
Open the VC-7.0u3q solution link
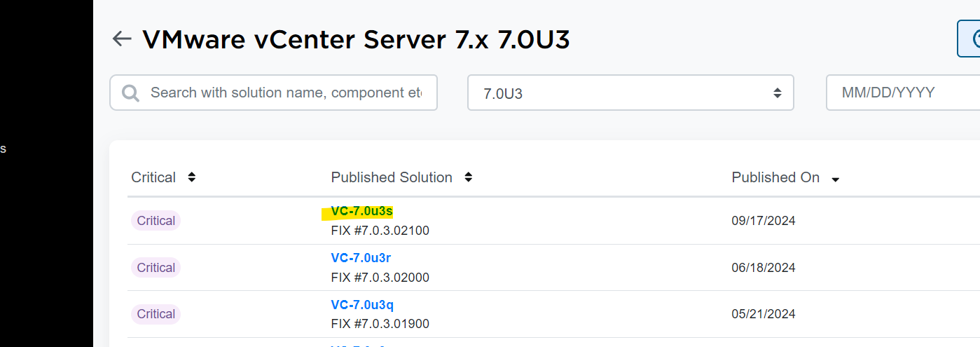(362, 305)
